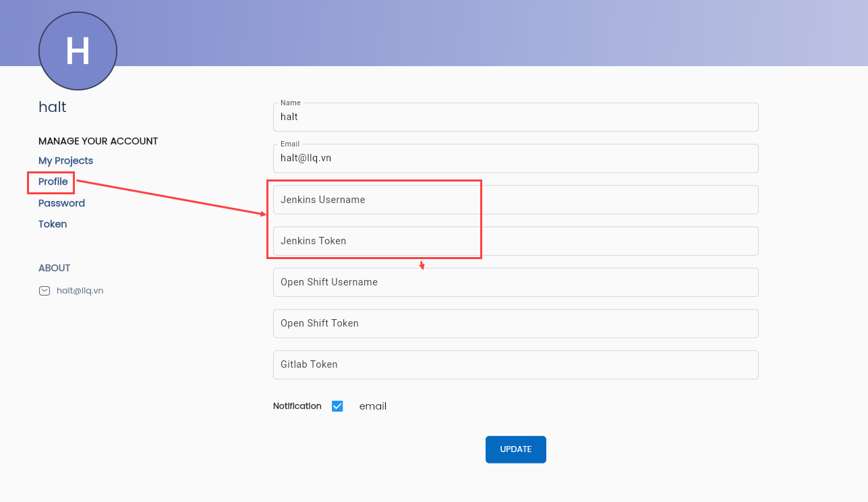The height and width of the screenshot is (502, 868).
Task: Focus the Open Shift Username field
Action: point(516,282)
